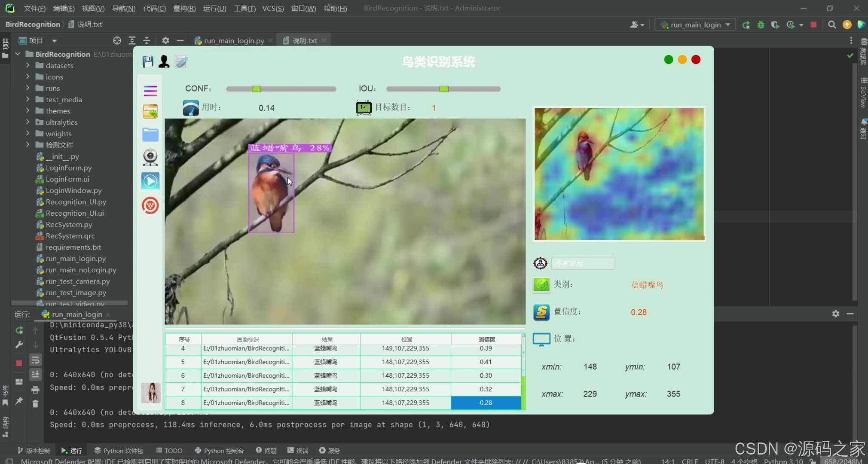
Task: Click the save disk icon in bird app
Action: [148, 61]
